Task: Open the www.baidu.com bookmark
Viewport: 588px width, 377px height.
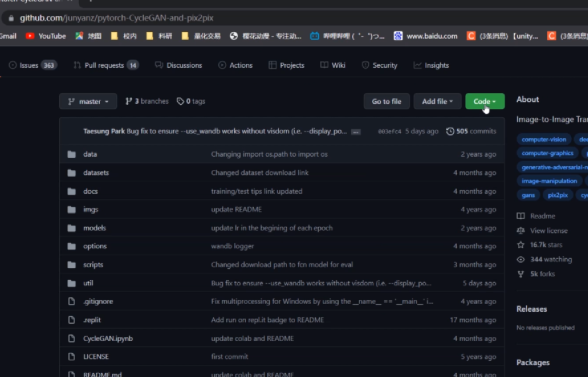Action: click(426, 36)
